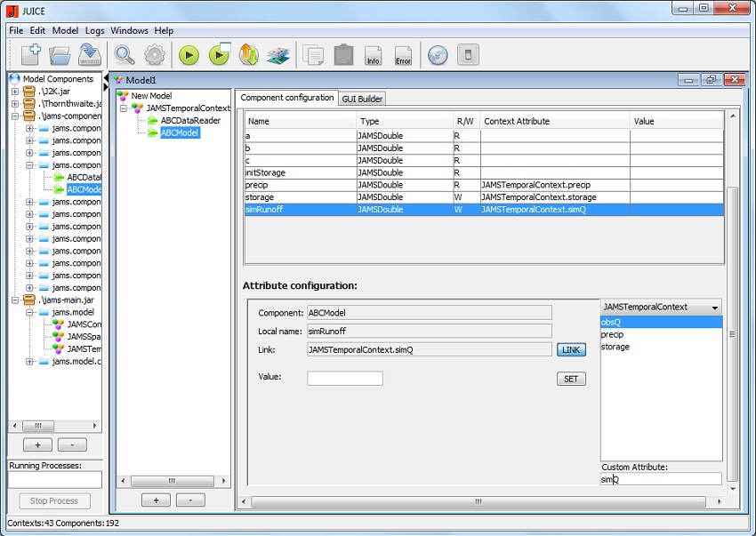Open the JAMSTemporalContext dropdown

pyautogui.click(x=661, y=307)
